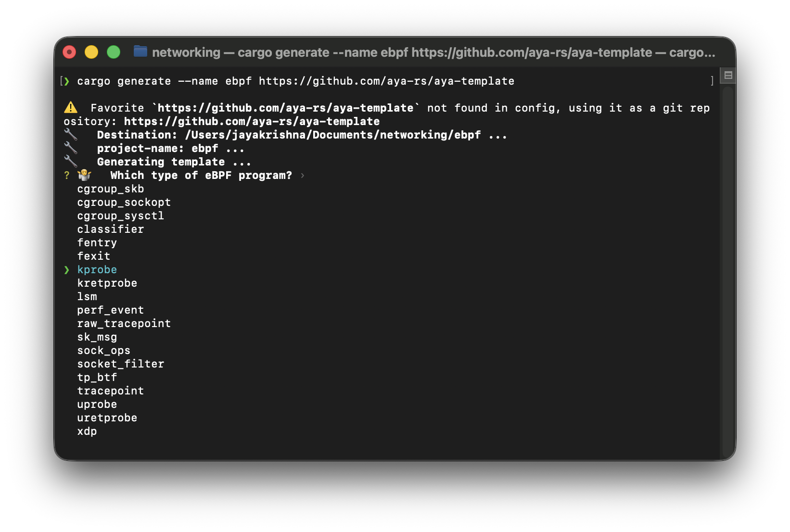Expand the chevron after the eBPF question
The width and height of the screenshot is (790, 532).
[x=303, y=176]
